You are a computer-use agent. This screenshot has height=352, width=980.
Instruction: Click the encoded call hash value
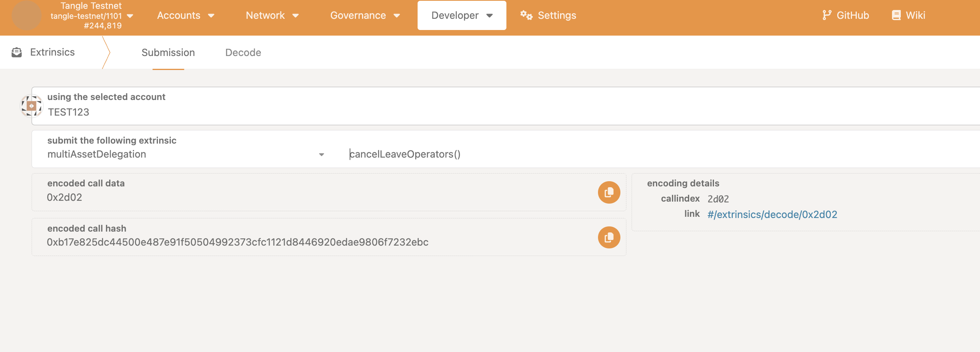pyautogui.click(x=238, y=242)
